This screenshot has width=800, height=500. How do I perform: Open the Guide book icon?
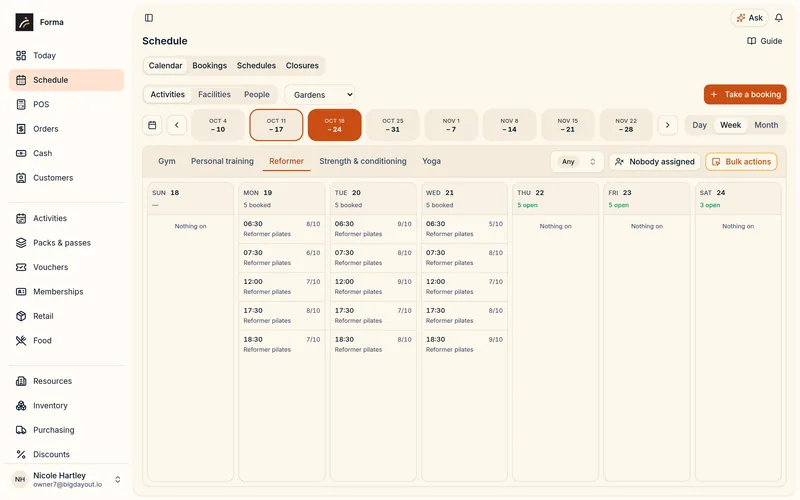click(751, 41)
